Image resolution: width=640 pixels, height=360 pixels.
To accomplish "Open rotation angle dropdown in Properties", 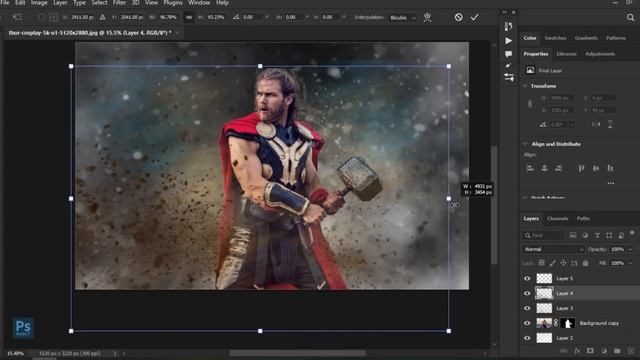I will 572,124.
